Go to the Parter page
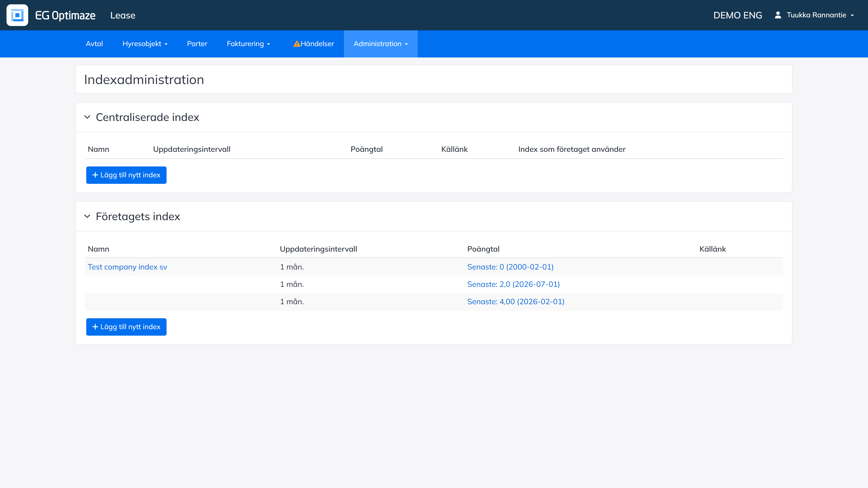This screenshot has width=868, height=488. [197, 44]
